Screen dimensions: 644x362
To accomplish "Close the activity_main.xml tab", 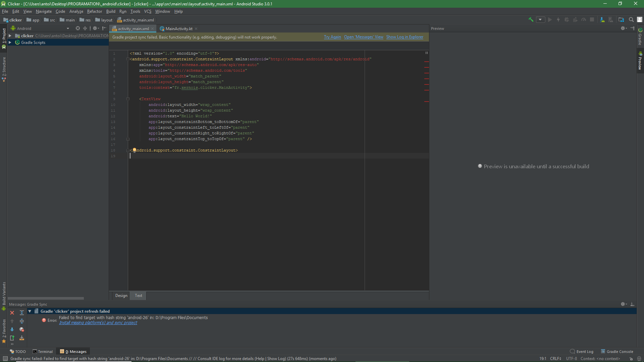I will (153, 29).
